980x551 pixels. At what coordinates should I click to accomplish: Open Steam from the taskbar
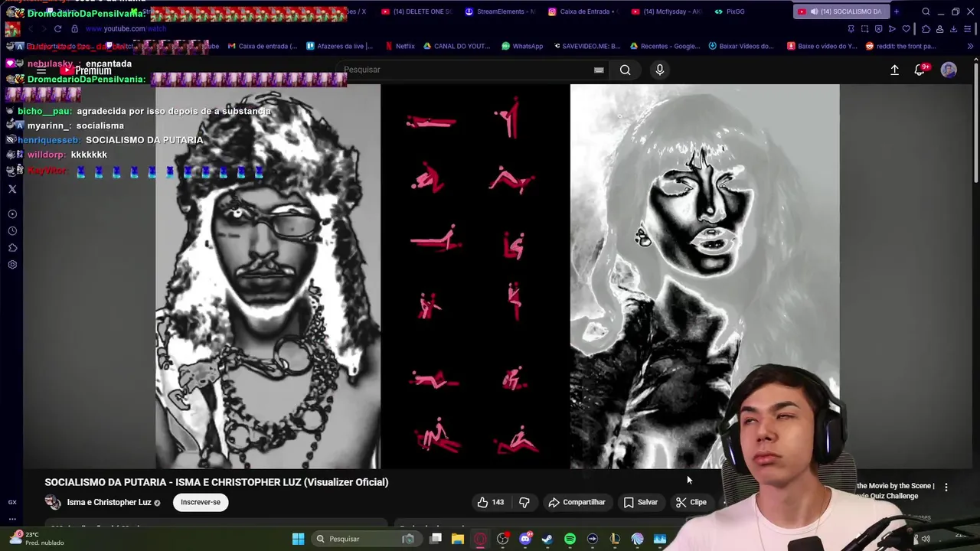tap(547, 539)
